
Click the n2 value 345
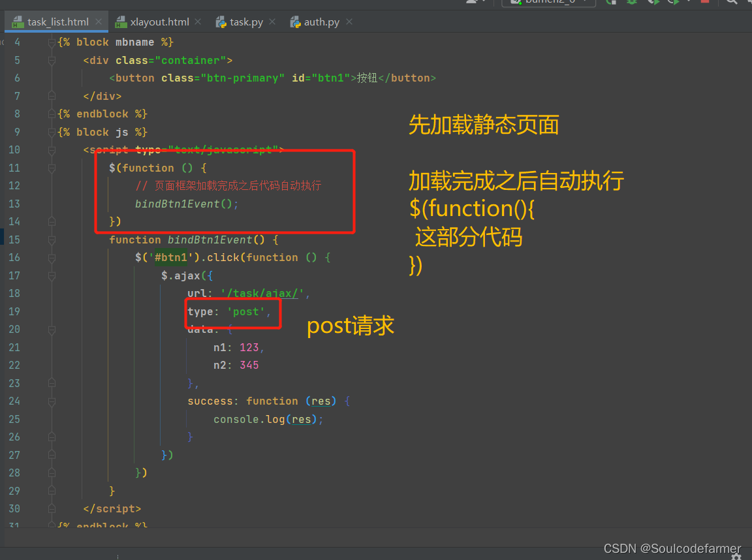click(249, 366)
